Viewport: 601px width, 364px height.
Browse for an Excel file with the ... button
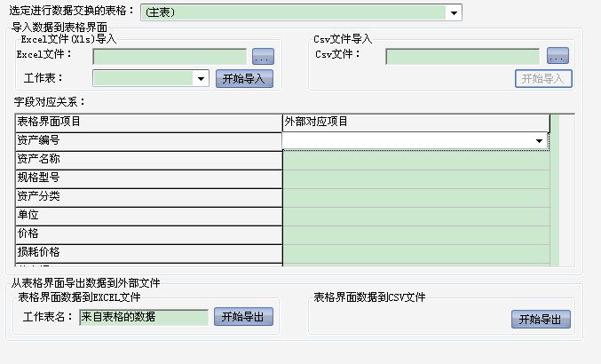[x=263, y=57]
